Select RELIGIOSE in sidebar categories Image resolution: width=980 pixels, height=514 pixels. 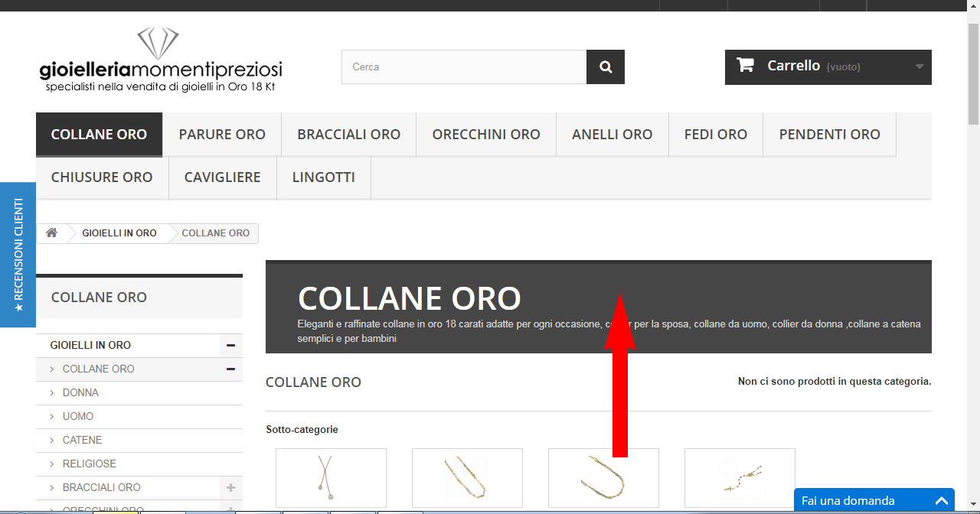click(90, 464)
